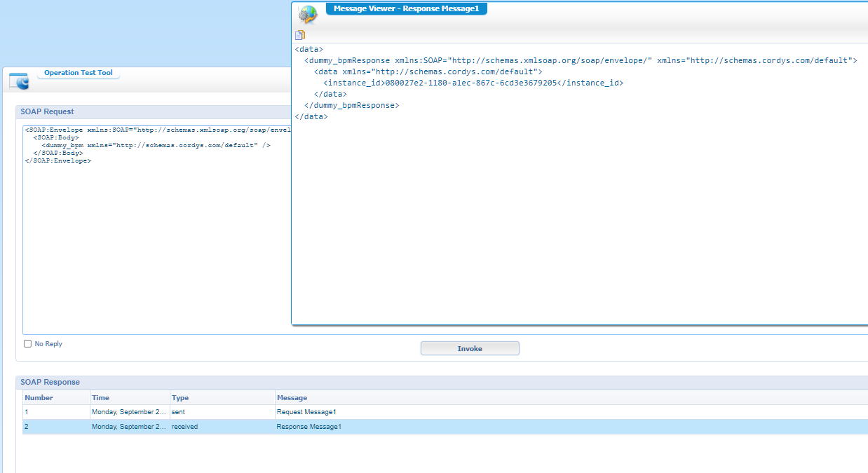This screenshot has height=473, width=868.
Task: Open the Request Message1 entry
Action: 307,412
